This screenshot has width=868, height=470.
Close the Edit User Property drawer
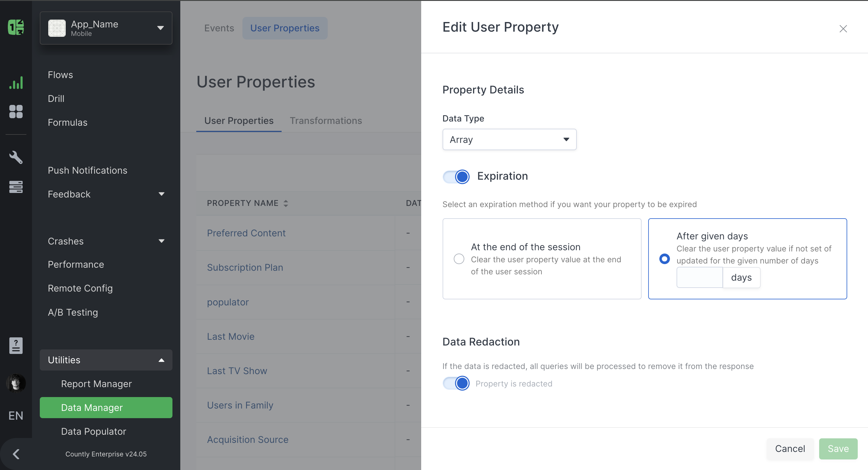click(843, 29)
